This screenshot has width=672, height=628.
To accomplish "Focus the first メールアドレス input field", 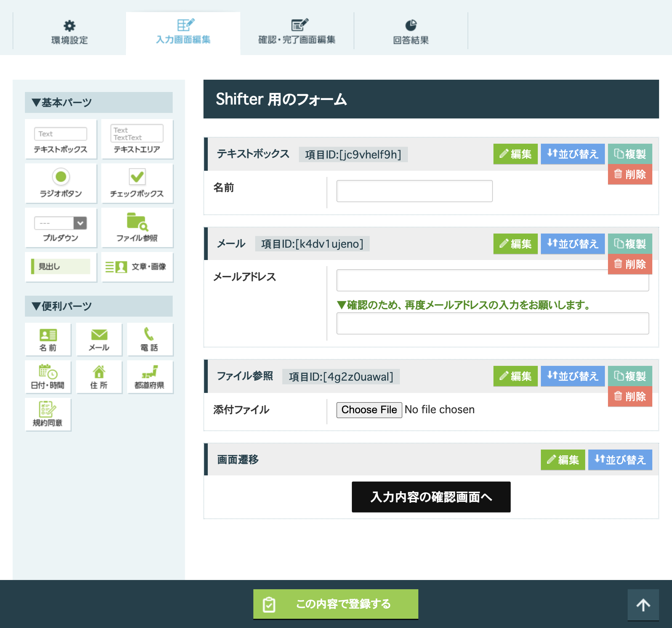I will [493, 280].
